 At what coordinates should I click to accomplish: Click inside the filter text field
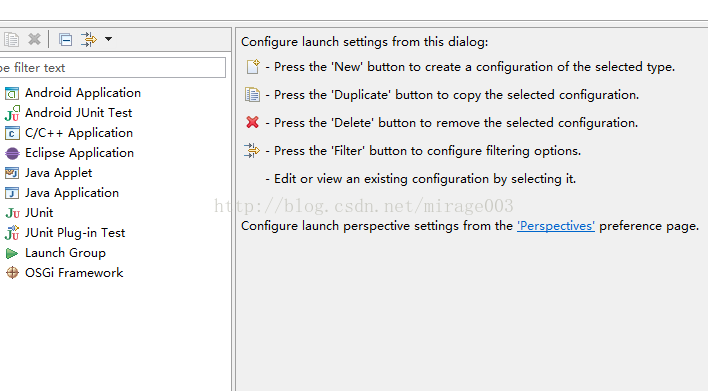112,68
